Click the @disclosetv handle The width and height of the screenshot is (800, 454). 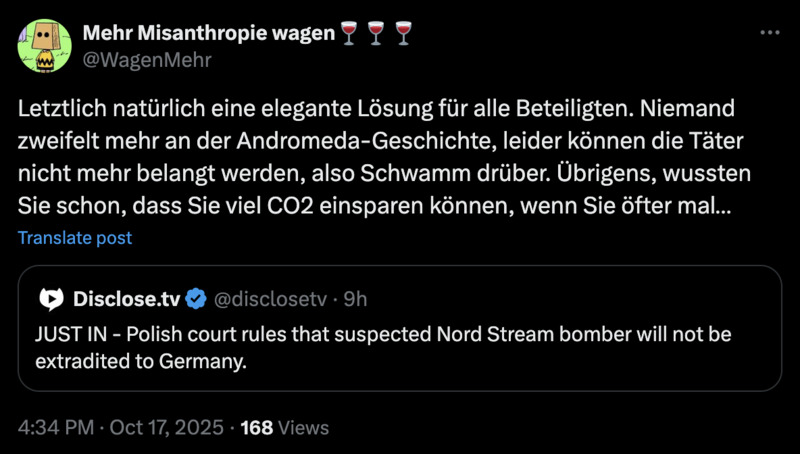point(269,298)
